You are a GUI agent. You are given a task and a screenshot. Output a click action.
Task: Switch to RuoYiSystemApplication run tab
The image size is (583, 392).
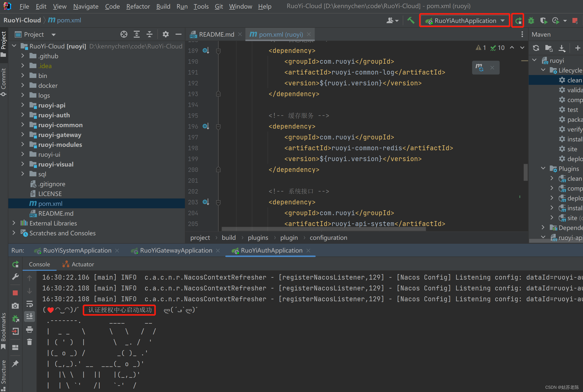[77, 250]
